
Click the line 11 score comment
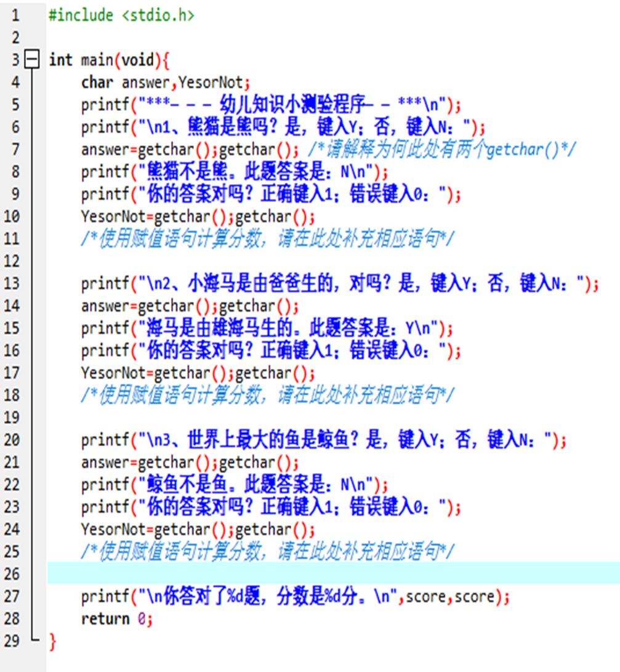click(x=267, y=238)
